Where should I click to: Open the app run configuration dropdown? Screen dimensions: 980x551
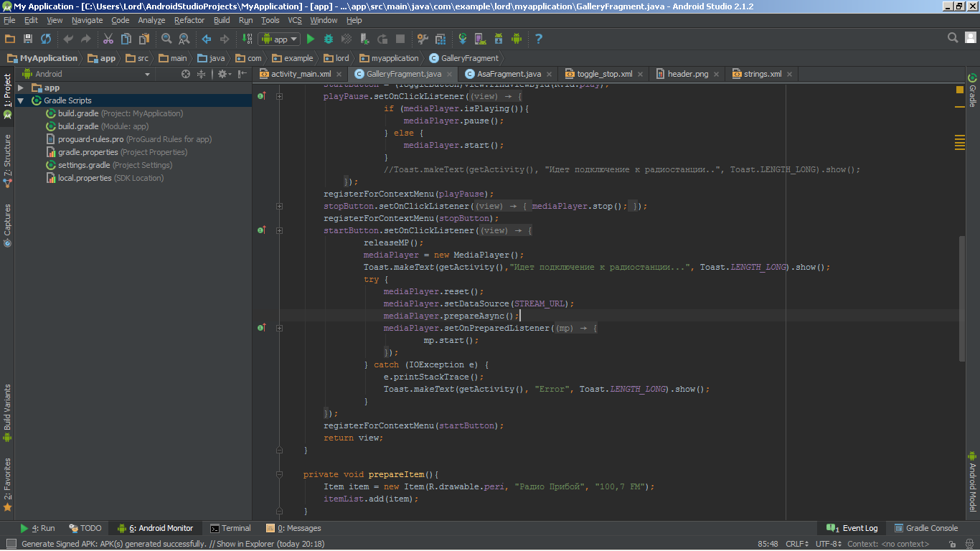[x=279, y=39]
